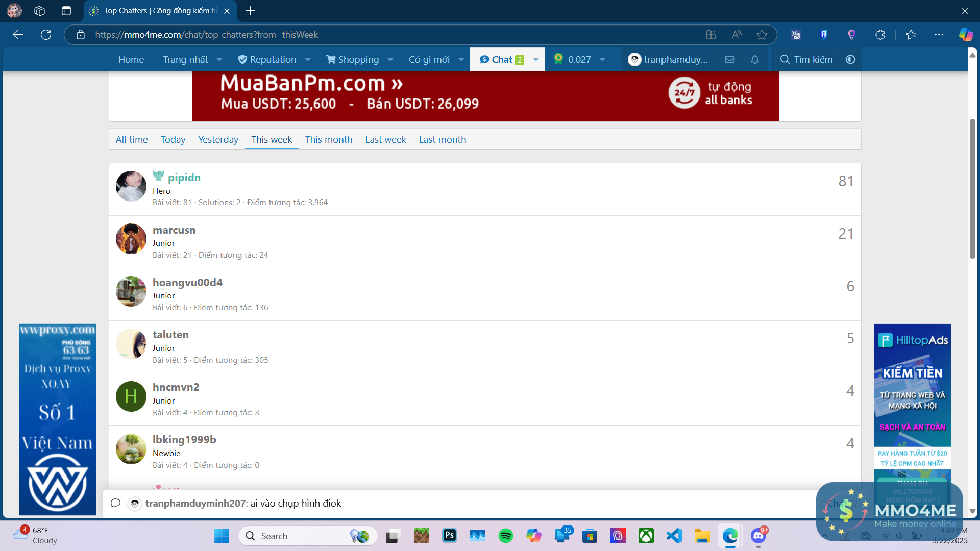Expand the Shopping dropdown arrow
This screenshot has height=551, width=980.
pyautogui.click(x=390, y=60)
